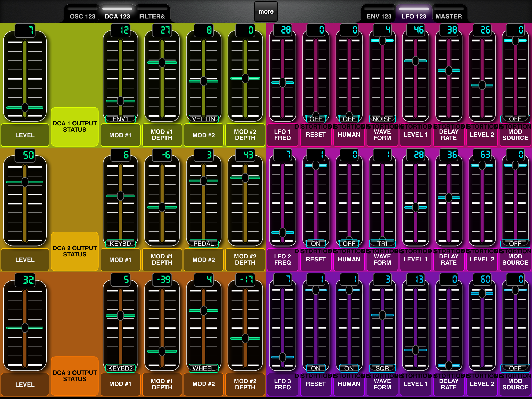Open the KEYBD2 mod source selector
Image resolution: width=532 pixels, height=399 pixels.
coord(121,368)
